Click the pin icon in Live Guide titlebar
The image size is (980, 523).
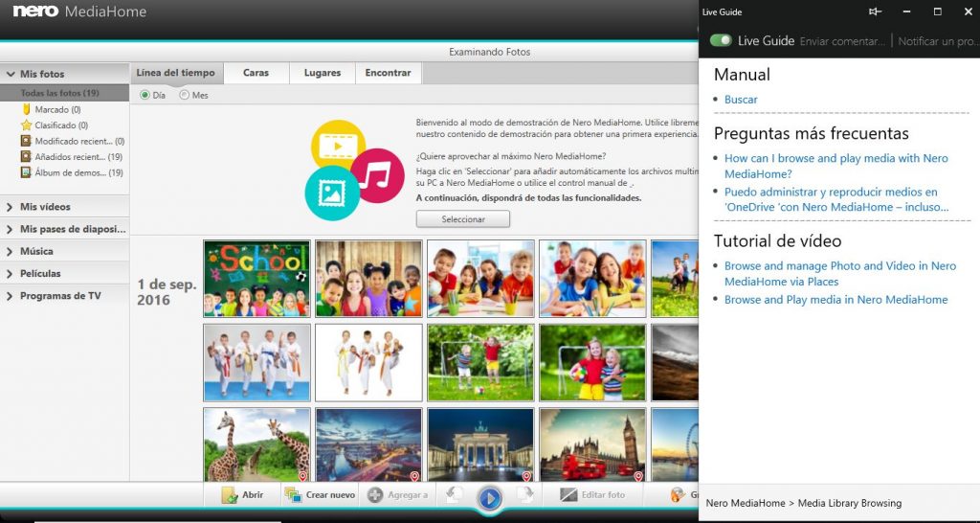click(876, 11)
